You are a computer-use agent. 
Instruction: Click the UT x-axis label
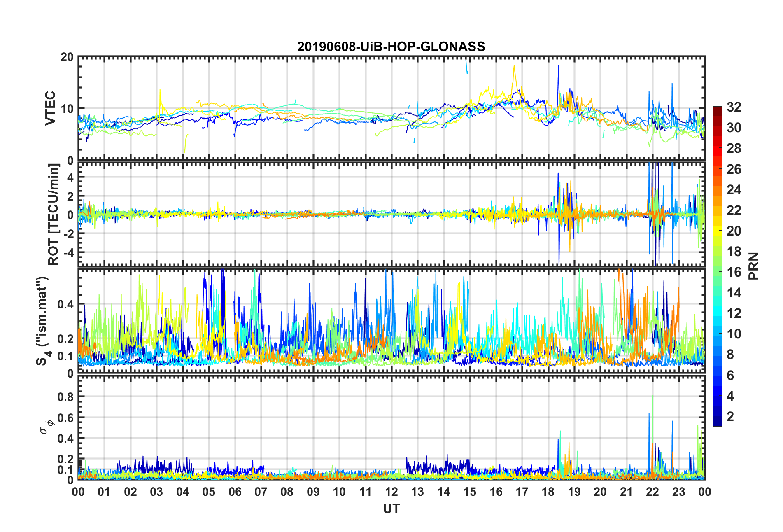[391, 509]
